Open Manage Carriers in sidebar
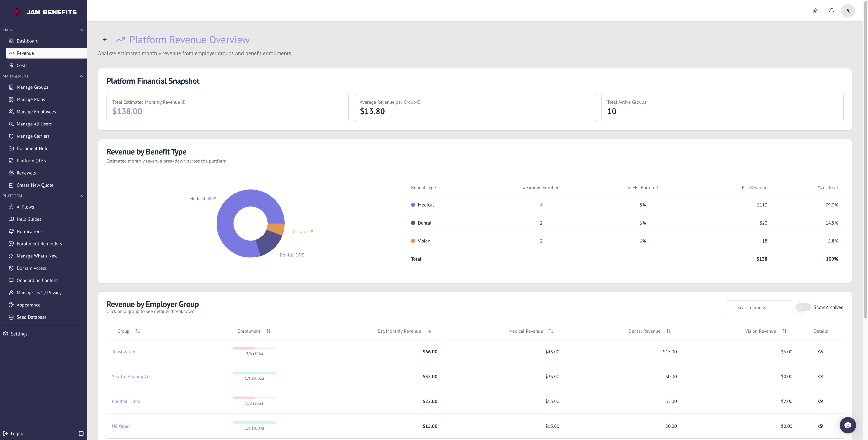868x440 pixels. point(33,136)
